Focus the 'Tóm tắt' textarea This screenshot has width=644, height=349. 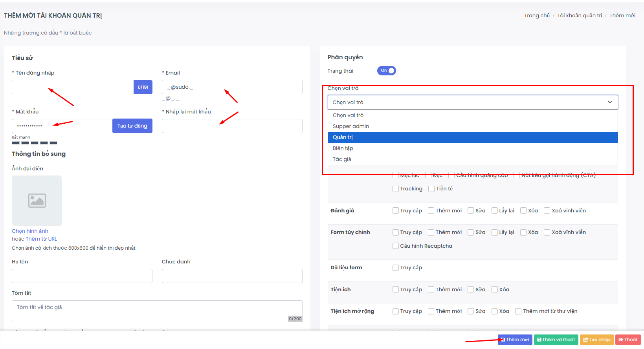(157, 311)
